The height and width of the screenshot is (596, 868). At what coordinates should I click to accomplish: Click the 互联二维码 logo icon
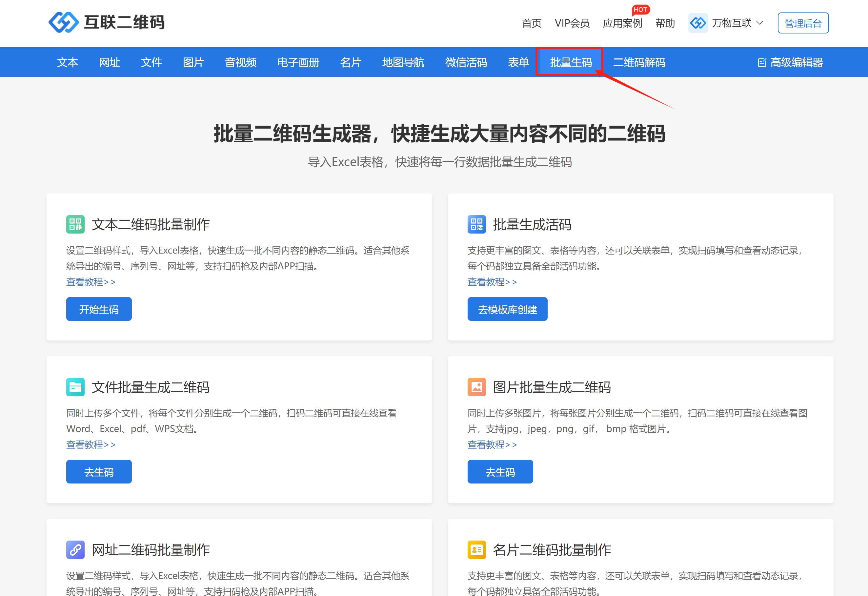(64, 22)
